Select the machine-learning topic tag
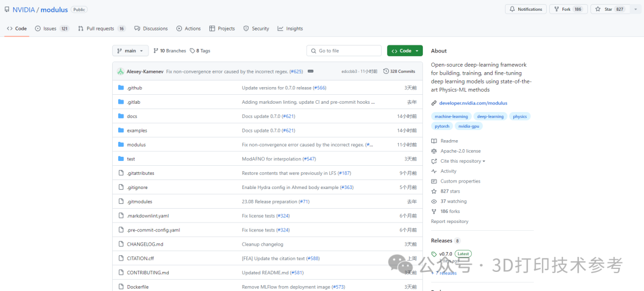The height and width of the screenshot is (291, 644). click(x=451, y=116)
